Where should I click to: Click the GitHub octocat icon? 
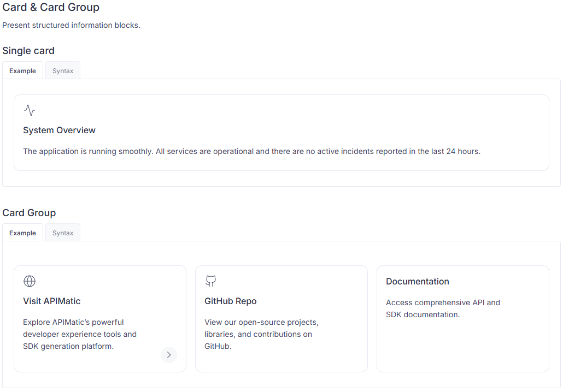[210, 281]
